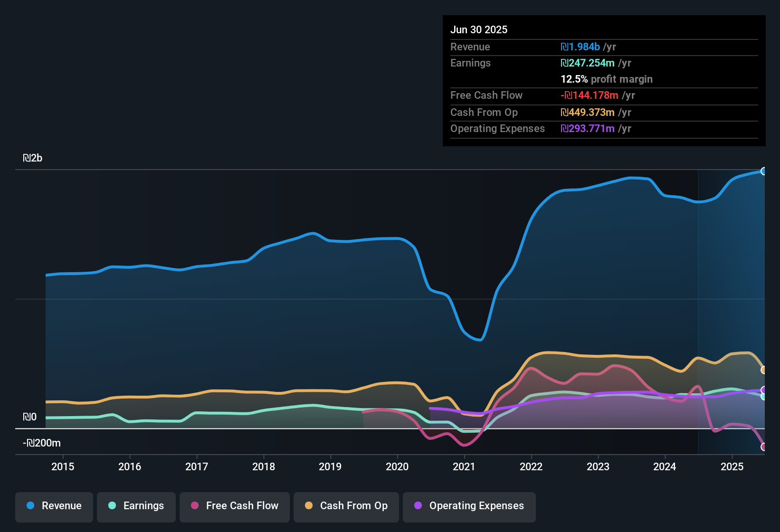Click the 12.5% profit margin text
The width and height of the screenshot is (780, 532).
(607, 79)
